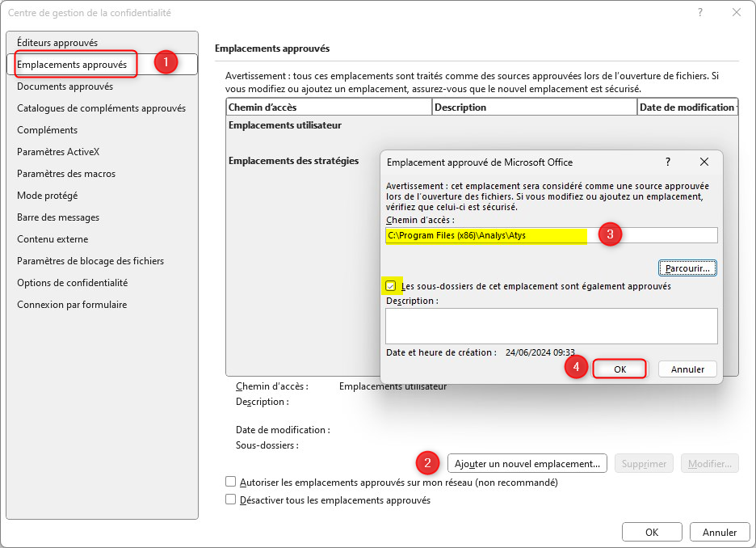Close the Emplacement approuvé de Microsoft Office dialog
Viewport: 756px width, 548px height.
[x=703, y=162]
